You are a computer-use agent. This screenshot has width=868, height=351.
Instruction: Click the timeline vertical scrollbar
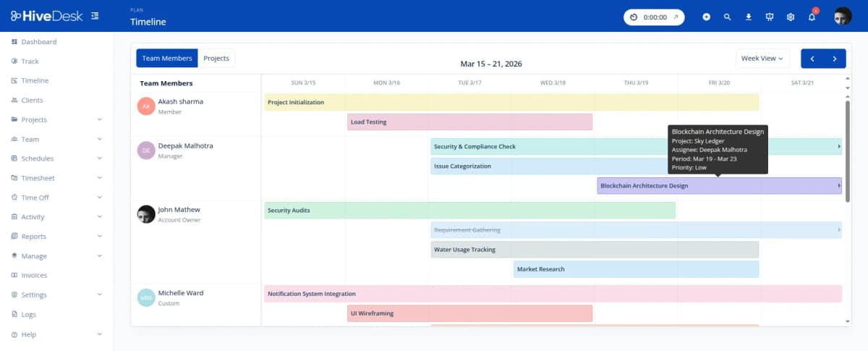coord(848,152)
